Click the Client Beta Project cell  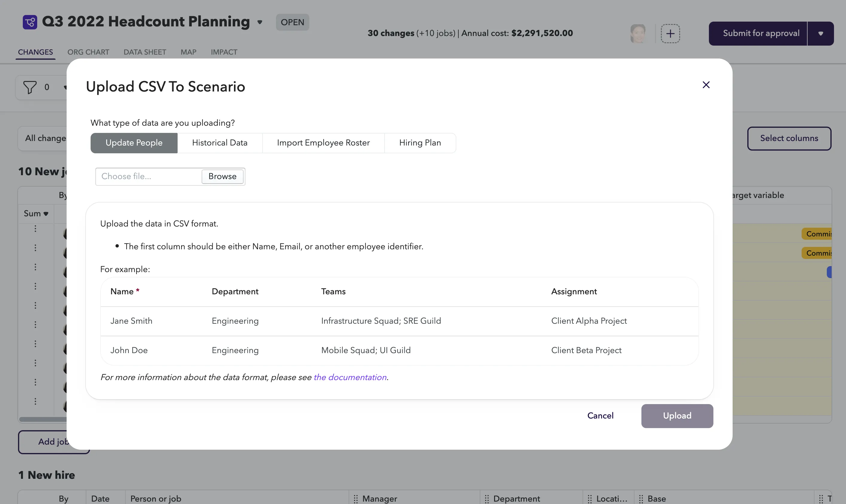[x=586, y=350]
